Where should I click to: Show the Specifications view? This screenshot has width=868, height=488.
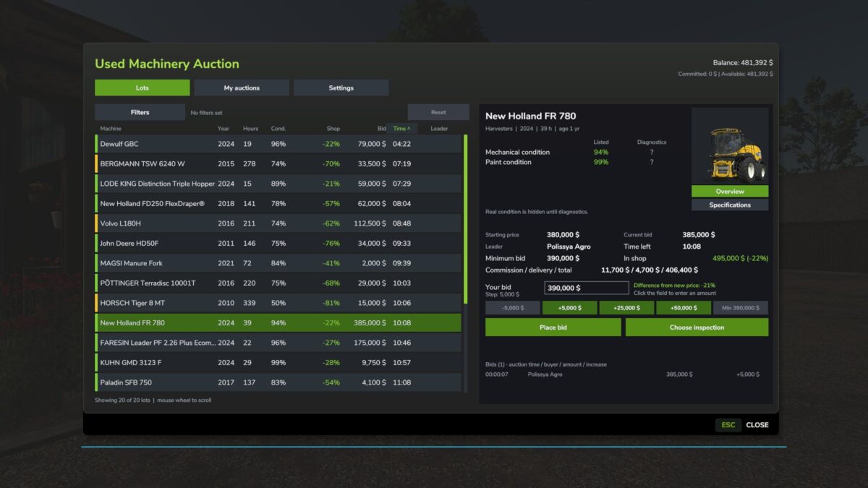click(730, 205)
